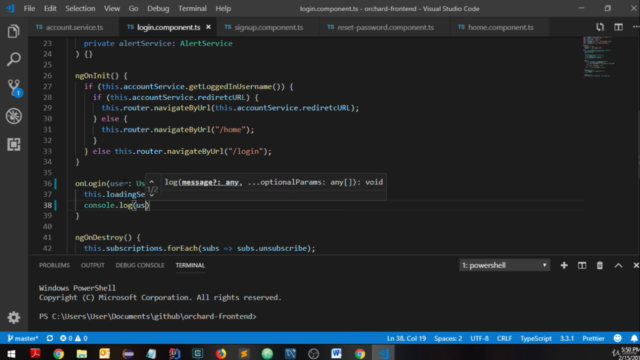Open the View menu
The width and height of the screenshot is (640, 360).
[111, 8]
